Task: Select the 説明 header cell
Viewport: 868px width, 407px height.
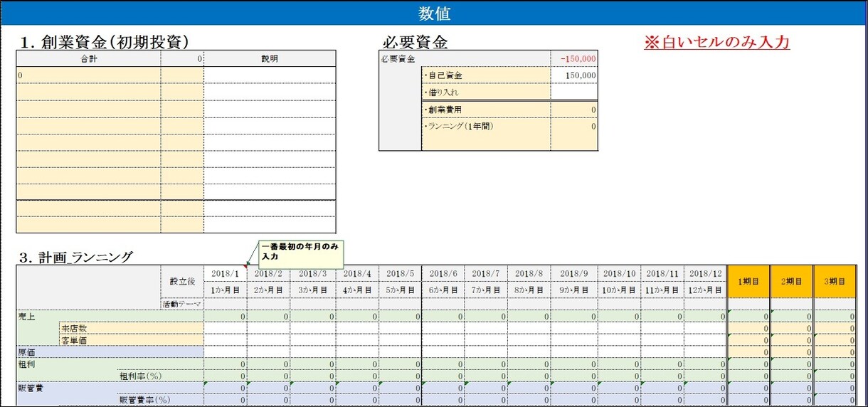Action: [270, 58]
